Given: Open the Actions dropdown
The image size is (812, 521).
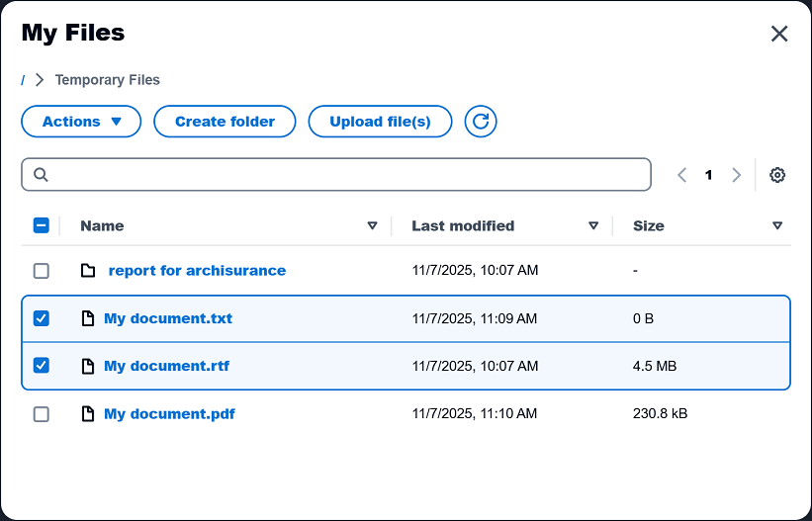Looking at the screenshot, I should 81,122.
